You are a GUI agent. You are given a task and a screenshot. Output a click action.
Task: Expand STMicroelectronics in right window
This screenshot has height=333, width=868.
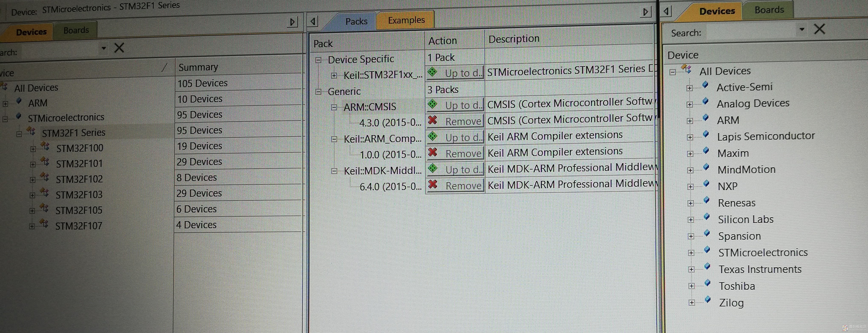(x=691, y=253)
